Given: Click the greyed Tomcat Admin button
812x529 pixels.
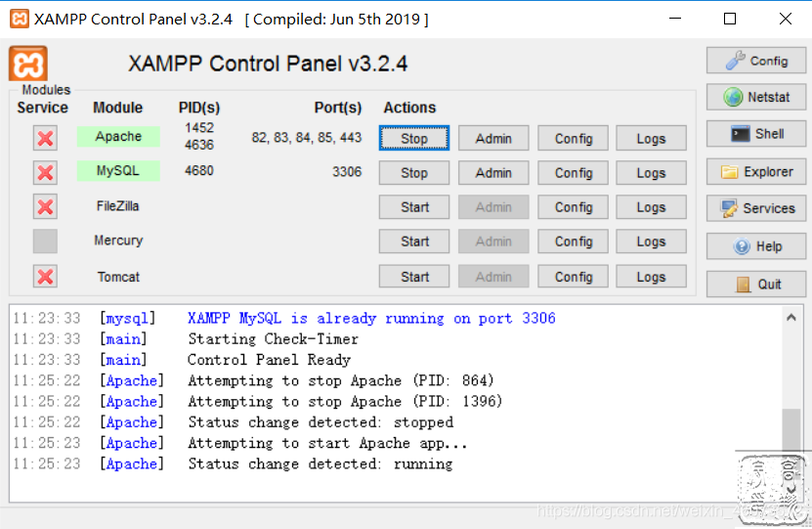Looking at the screenshot, I should pyautogui.click(x=493, y=277).
